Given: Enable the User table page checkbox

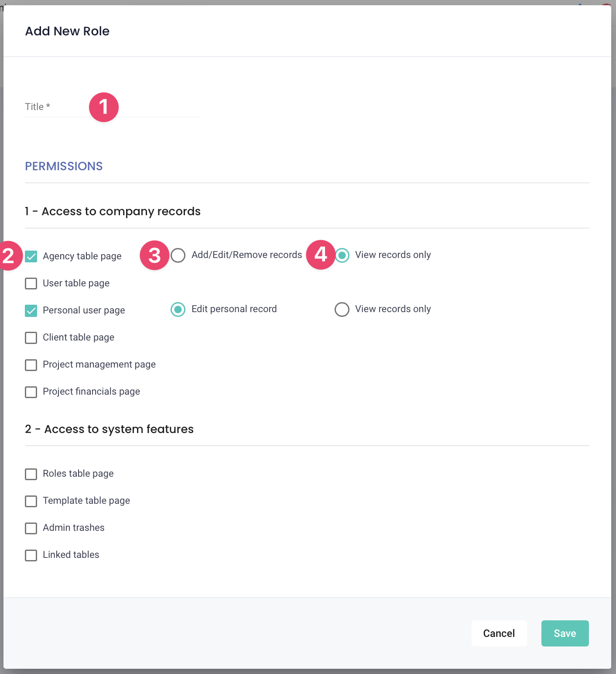Looking at the screenshot, I should point(31,283).
